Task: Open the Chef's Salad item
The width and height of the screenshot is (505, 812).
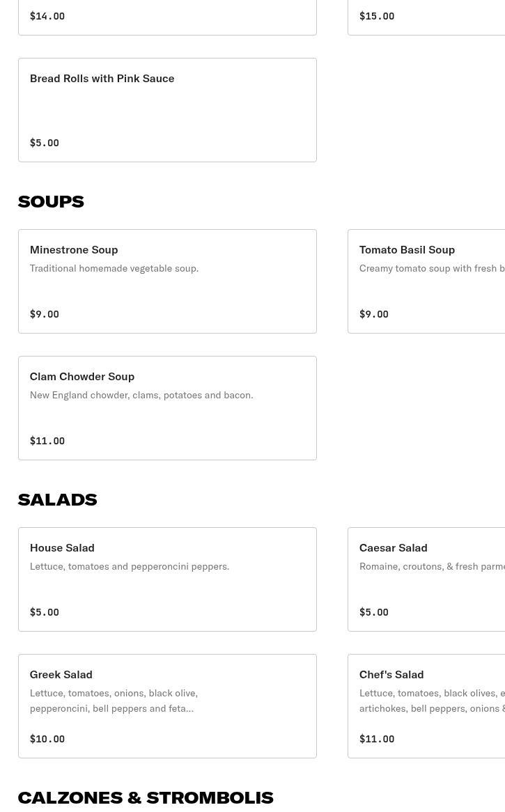Action: (426, 705)
